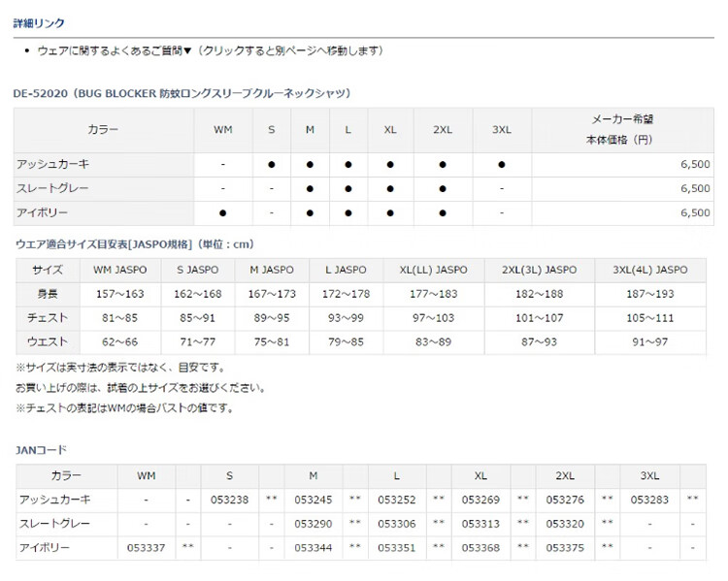This screenshot has width=728, height=581.
Task: Select JAN code 053351
Action: click(x=397, y=548)
